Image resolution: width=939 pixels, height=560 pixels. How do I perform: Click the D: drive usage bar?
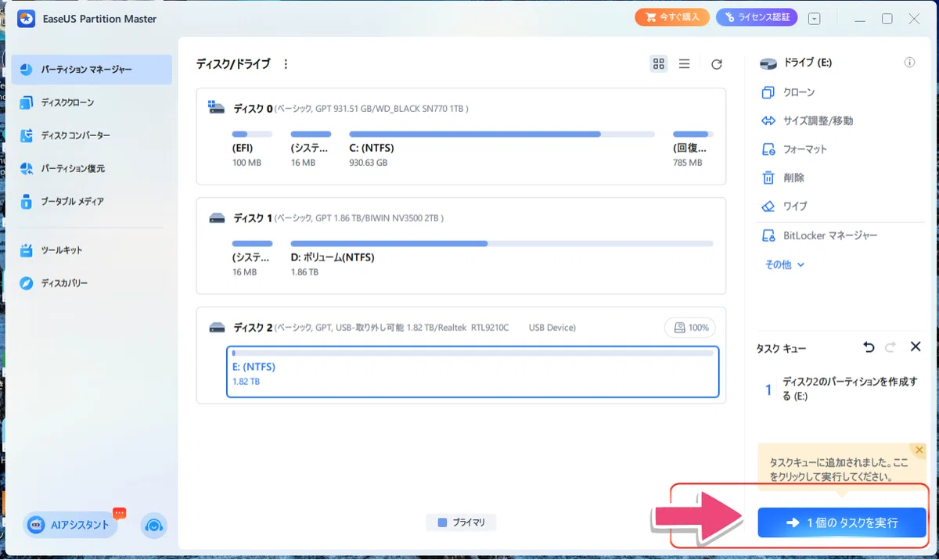502,244
